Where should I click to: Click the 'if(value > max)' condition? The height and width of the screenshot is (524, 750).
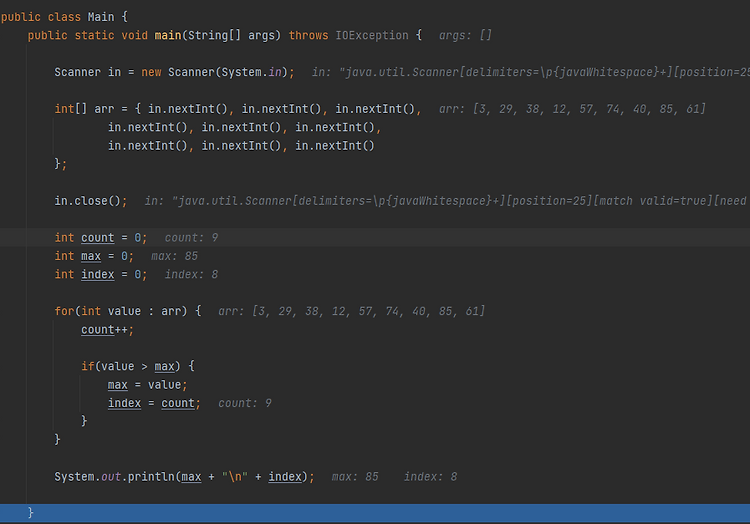[x=131, y=366]
